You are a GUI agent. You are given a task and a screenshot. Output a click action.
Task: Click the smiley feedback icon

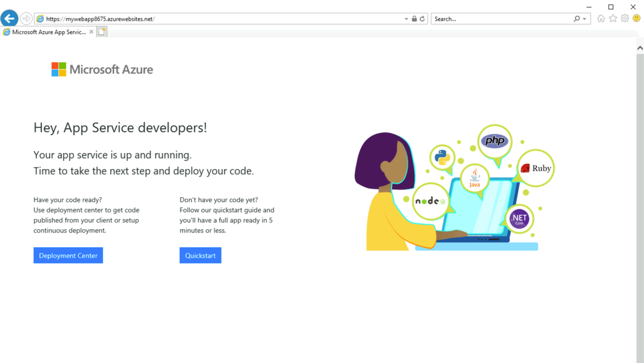(636, 18)
